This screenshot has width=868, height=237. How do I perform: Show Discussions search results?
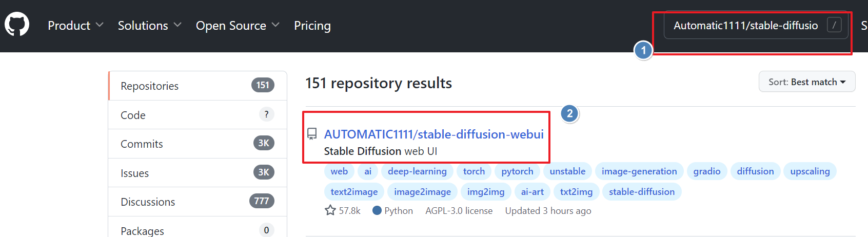tap(198, 202)
